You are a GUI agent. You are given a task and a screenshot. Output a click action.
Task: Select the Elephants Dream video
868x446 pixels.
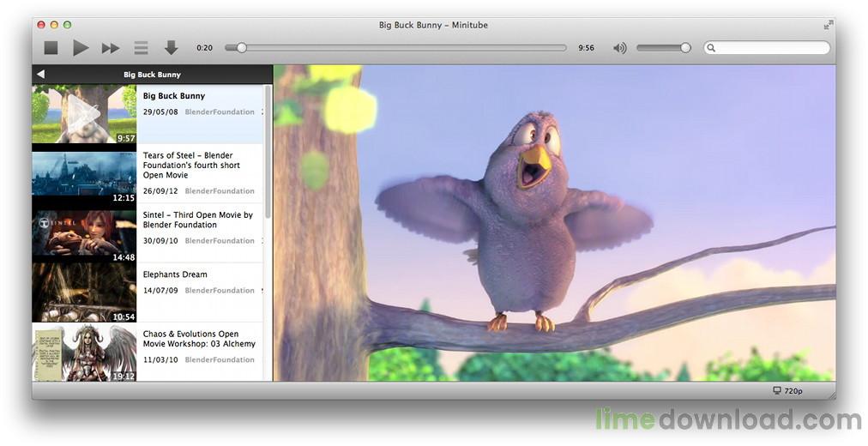175,274
